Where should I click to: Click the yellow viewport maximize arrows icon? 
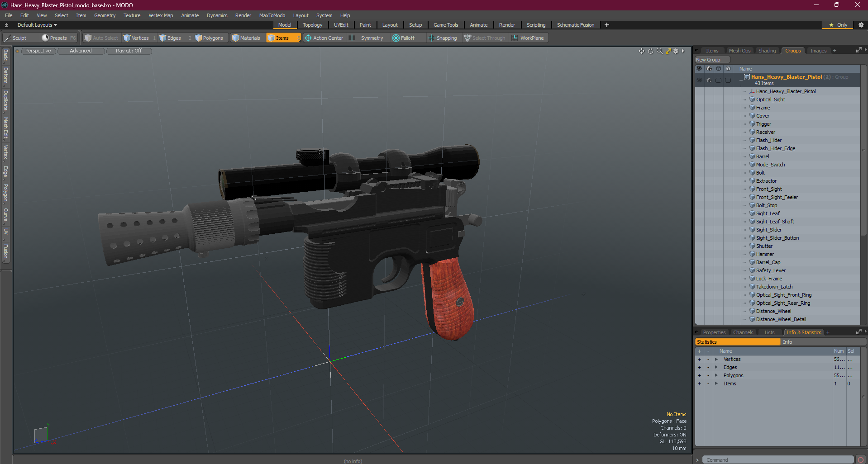(x=668, y=51)
